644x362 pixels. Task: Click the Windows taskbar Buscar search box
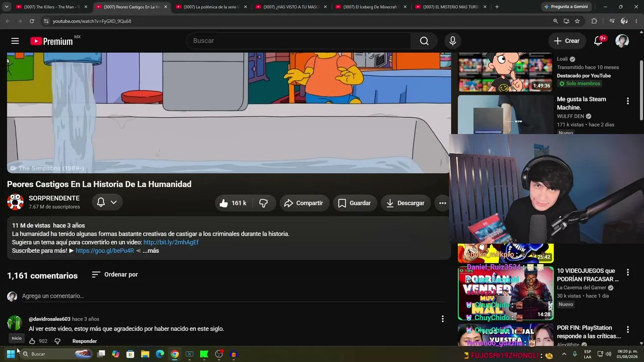pos(56,354)
